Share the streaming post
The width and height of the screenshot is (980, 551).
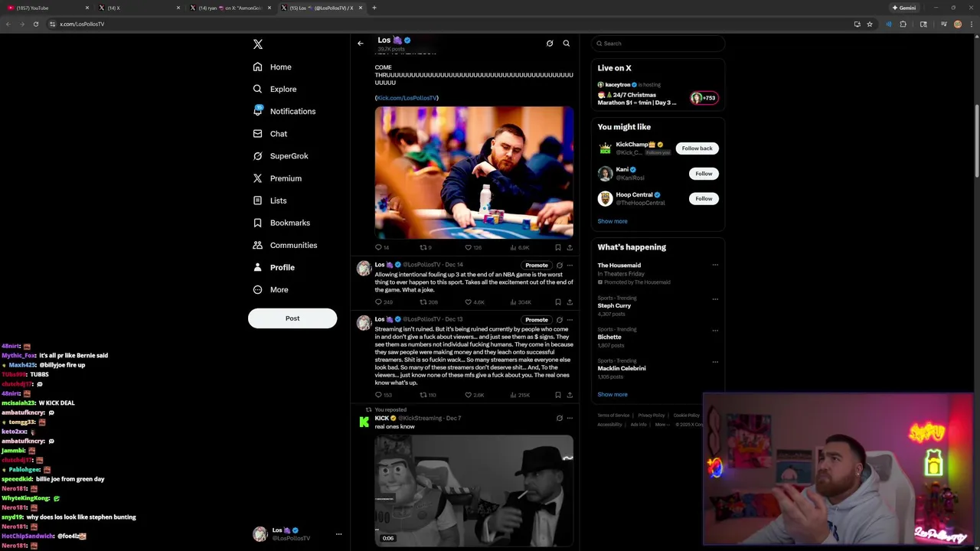click(x=570, y=395)
